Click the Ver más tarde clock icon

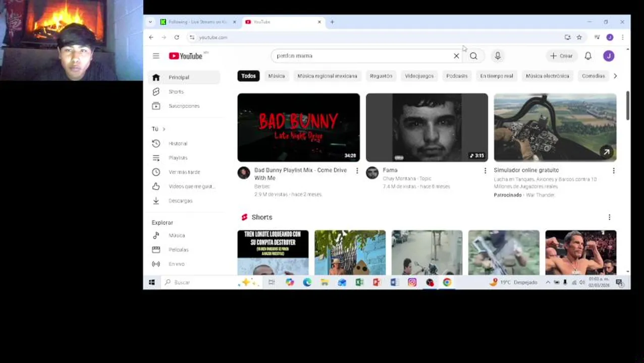click(156, 172)
